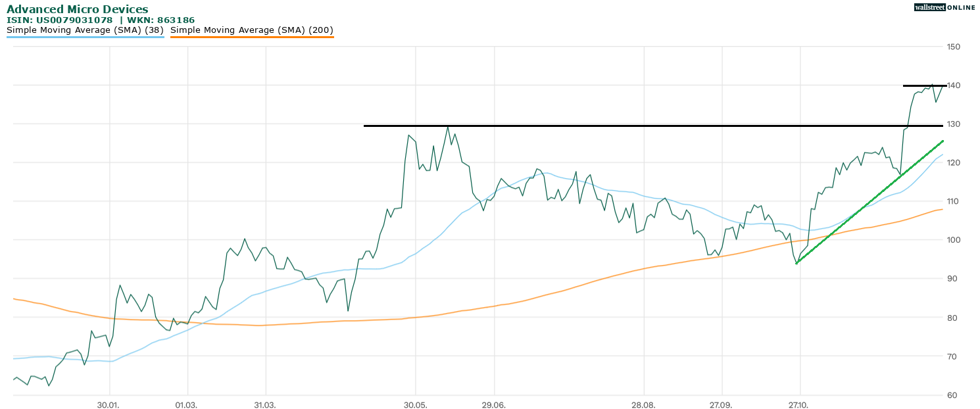Click the 01.03. date axis label
This screenshot has width=980, height=409.
187,404
